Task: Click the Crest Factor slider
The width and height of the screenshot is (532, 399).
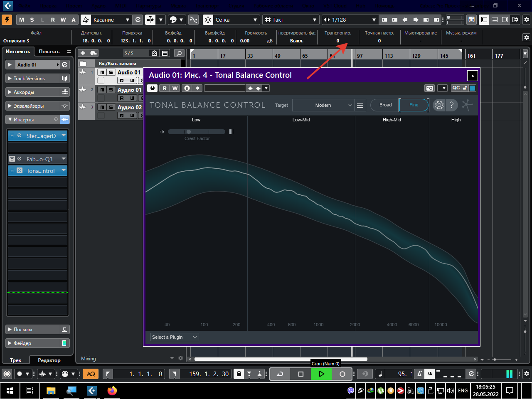Action: tap(197, 132)
